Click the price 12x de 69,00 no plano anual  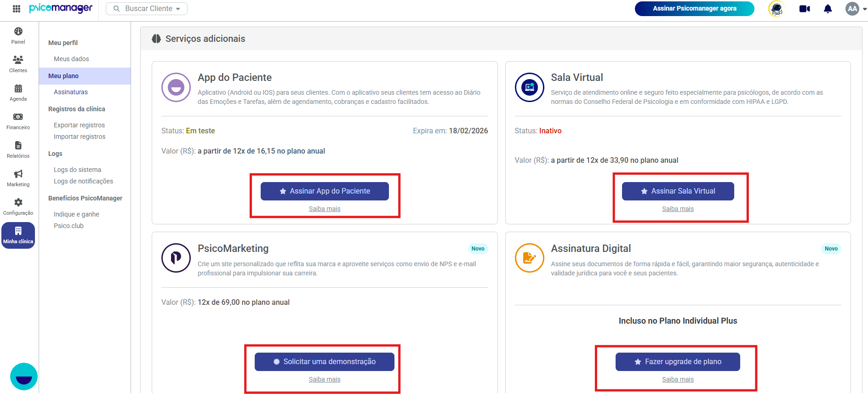point(244,303)
